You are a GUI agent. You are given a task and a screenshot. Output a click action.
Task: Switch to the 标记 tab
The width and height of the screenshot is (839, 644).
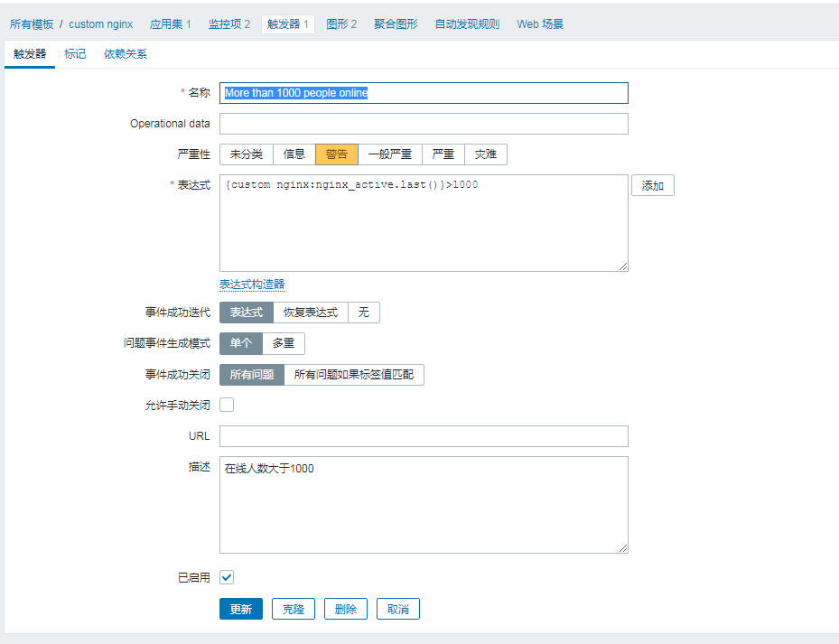click(x=75, y=54)
